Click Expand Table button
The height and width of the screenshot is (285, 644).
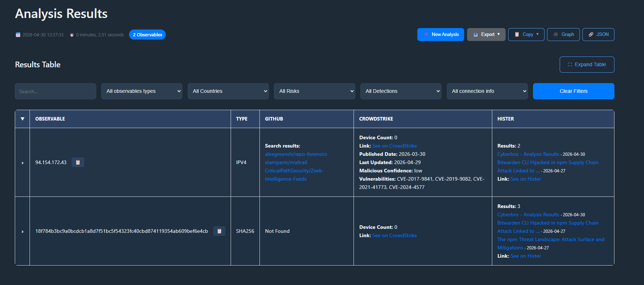point(587,64)
